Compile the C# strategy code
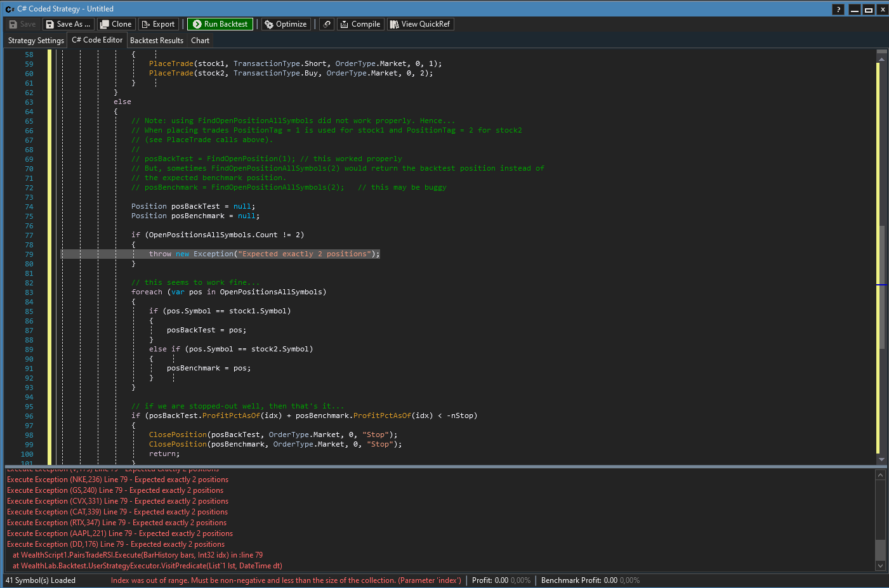The width and height of the screenshot is (889, 588). (360, 24)
